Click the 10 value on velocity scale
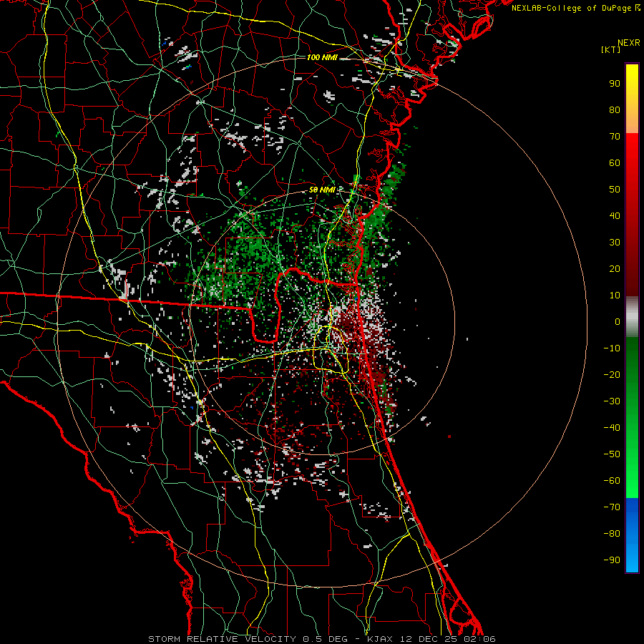This screenshot has height=644, width=644. [615, 296]
